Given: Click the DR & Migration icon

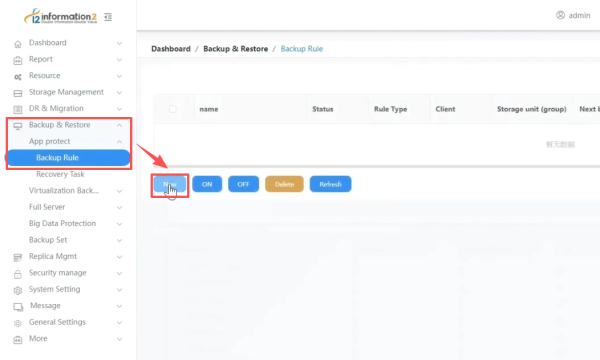Looking at the screenshot, I should pyautogui.click(x=18, y=110).
